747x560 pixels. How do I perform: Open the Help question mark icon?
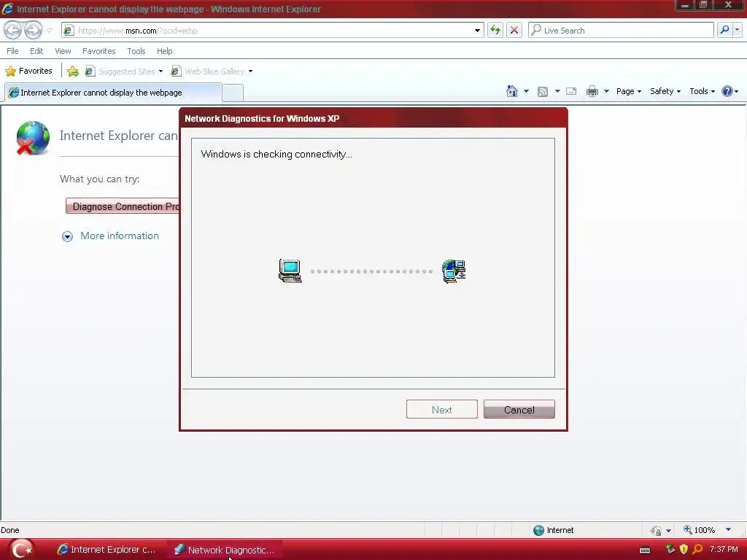point(727,91)
